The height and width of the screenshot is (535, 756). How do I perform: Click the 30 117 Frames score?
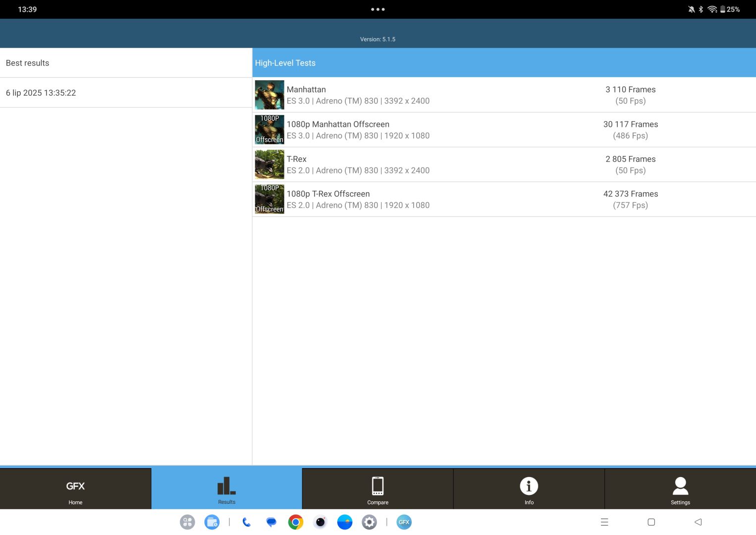pos(630,124)
